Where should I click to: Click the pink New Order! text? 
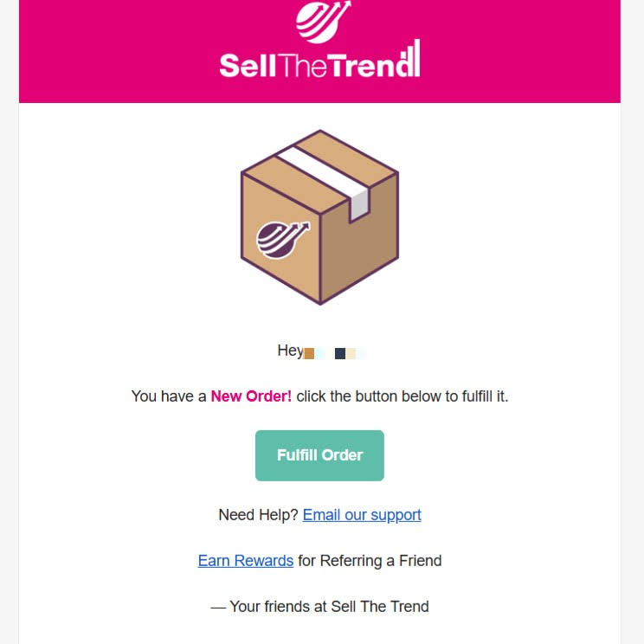(251, 396)
